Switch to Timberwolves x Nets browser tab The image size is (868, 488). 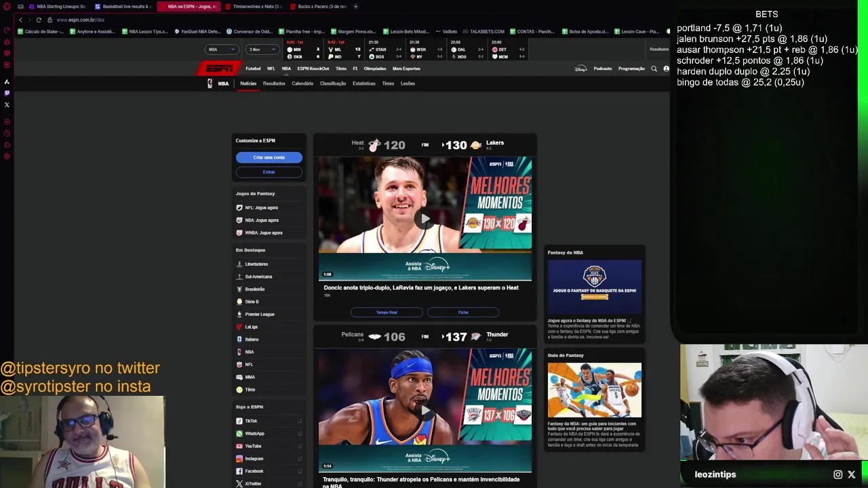click(x=253, y=6)
